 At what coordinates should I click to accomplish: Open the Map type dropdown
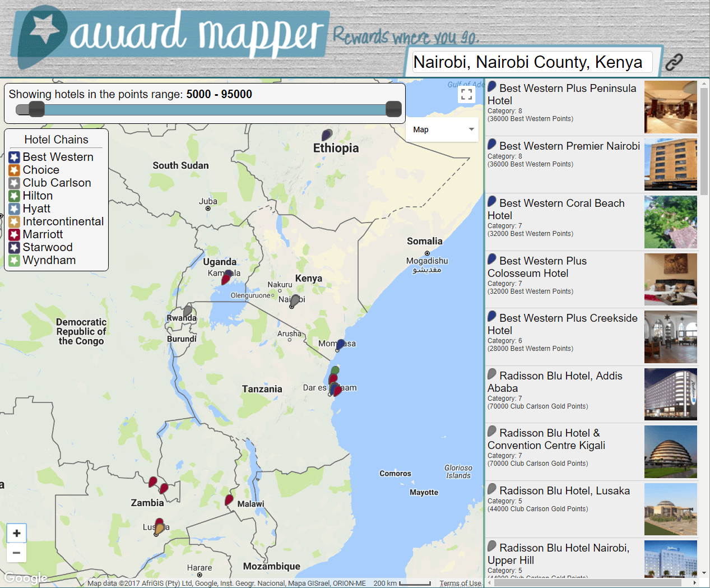tap(443, 129)
